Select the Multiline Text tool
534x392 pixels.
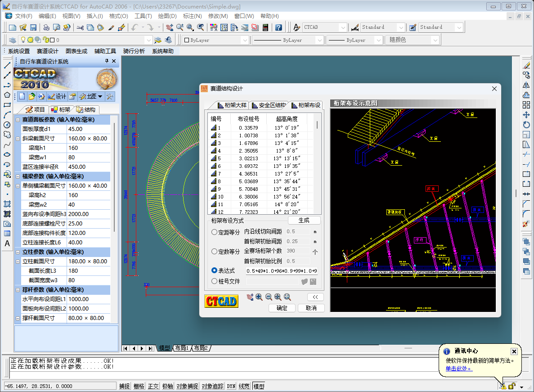coord(7,243)
